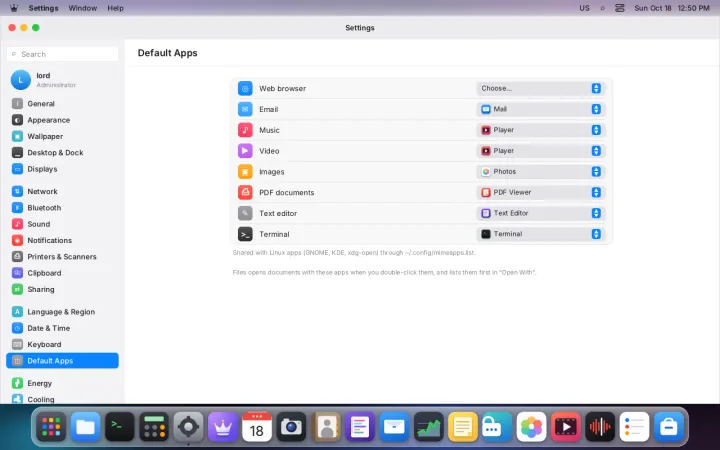Viewport: 720px width, 450px height.
Task: Open the purple crown app in the dock
Action: [x=223, y=427]
